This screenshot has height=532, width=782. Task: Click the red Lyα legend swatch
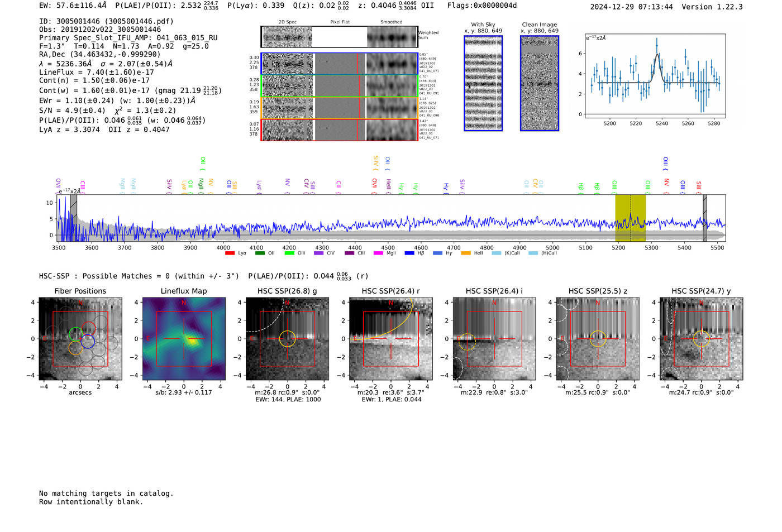click(x=230, y=253)
